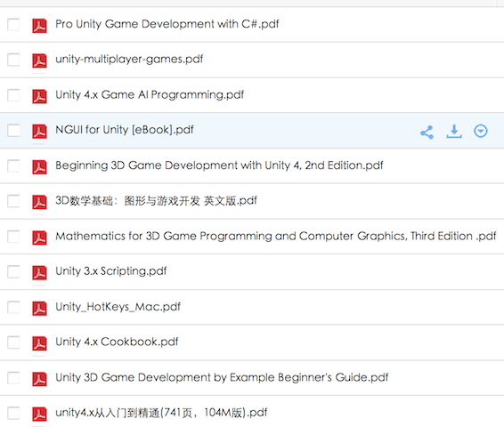The width and height of the screenshot is (504, 427).
Task: Open more options dropdown for NGUI for Unity
Action: click(x=481, y=131)
